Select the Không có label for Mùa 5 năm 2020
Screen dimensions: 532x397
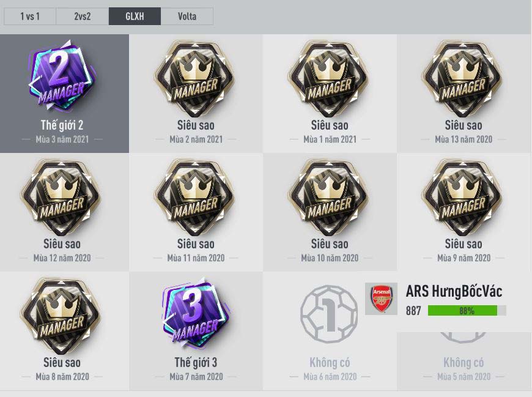click(x=464, y=363)
